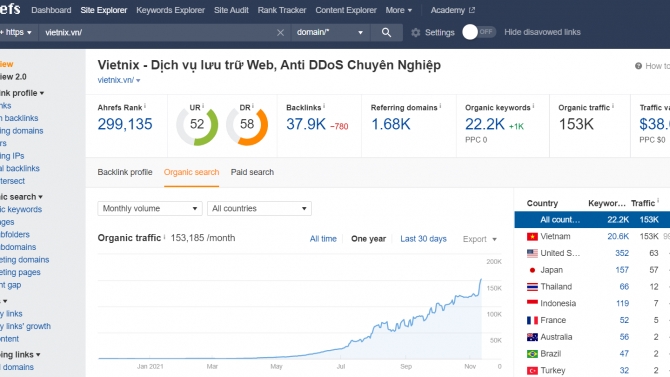670x377 pixels.
Task: Click the Country column header
Action: click(x=542, y=203)
